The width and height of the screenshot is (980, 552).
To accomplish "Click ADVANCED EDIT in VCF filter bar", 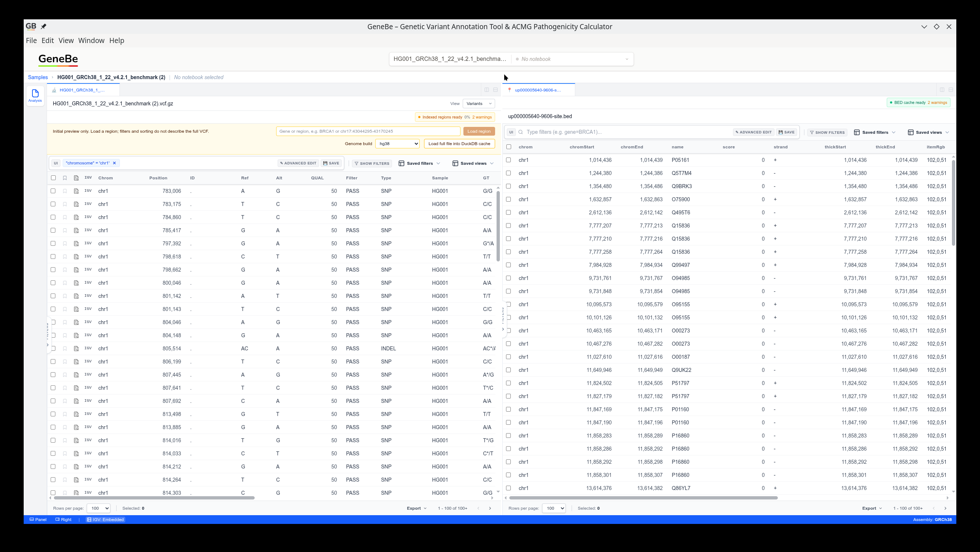I will tap(298, 163).
